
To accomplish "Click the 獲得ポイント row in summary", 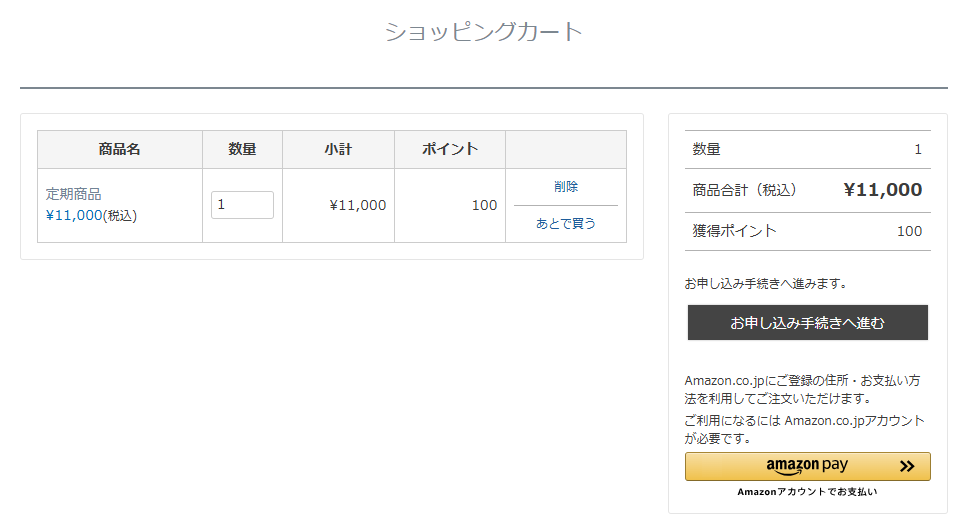I will click(808, 231).
